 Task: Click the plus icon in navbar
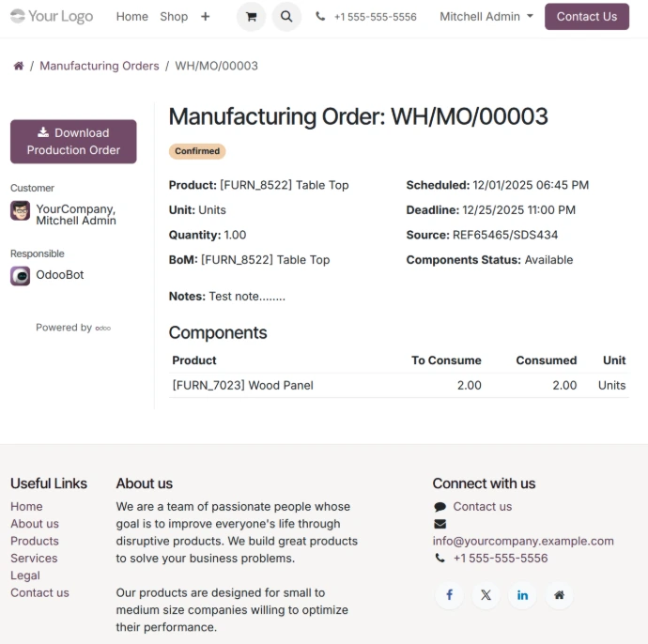click(x=206, y=17)
